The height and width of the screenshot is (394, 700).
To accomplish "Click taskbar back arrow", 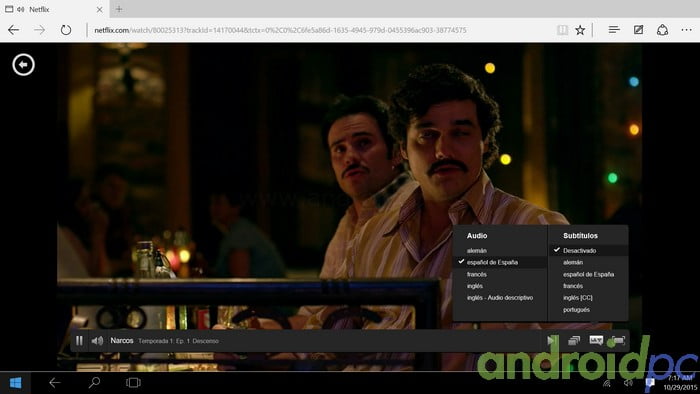I will pos(54,383).
